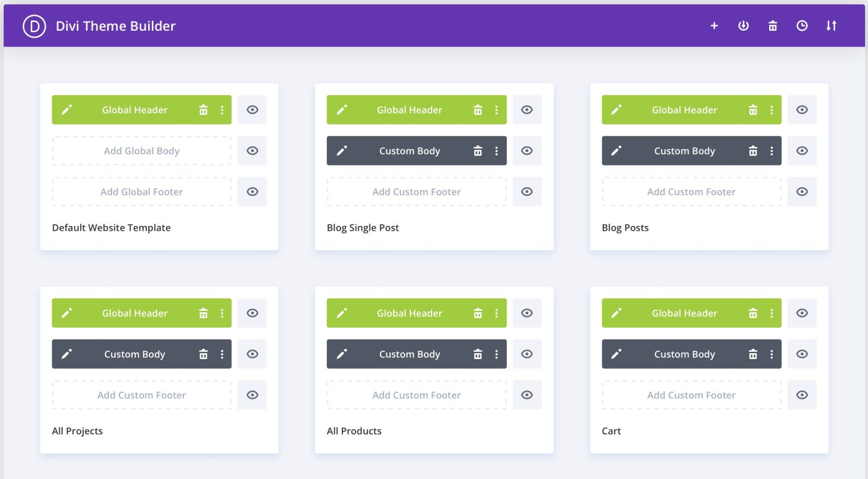This screenshot has width=868, height=479.
Task: Click the green Global Header bar in Cart
Action: pyautogui.click(x=684, y=313)
